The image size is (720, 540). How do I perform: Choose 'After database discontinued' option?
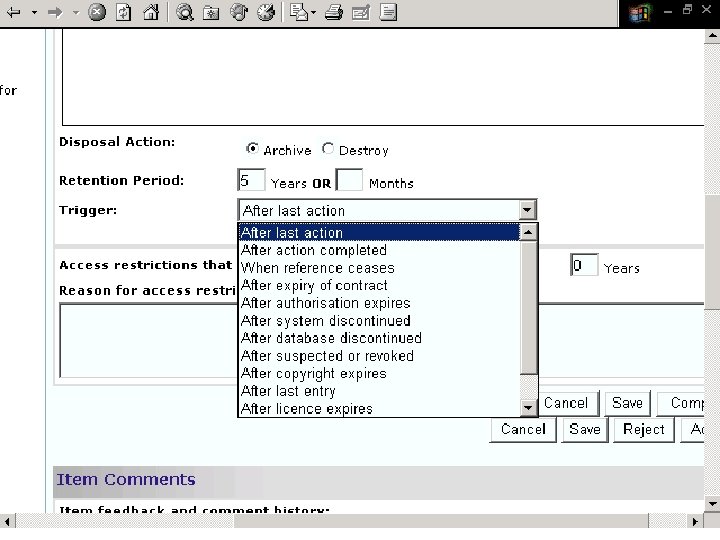click(x=379, y=338)
